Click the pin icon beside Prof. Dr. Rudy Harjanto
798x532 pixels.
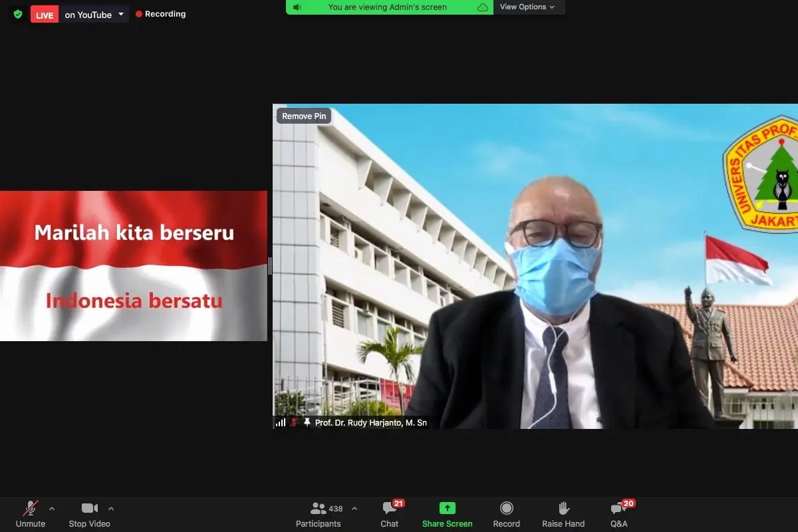307,422
